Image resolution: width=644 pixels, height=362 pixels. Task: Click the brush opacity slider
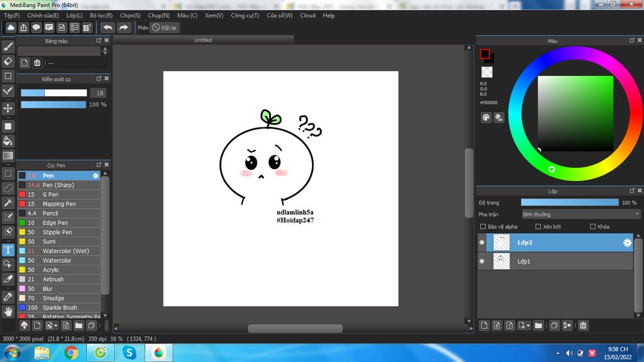(53, 105)
